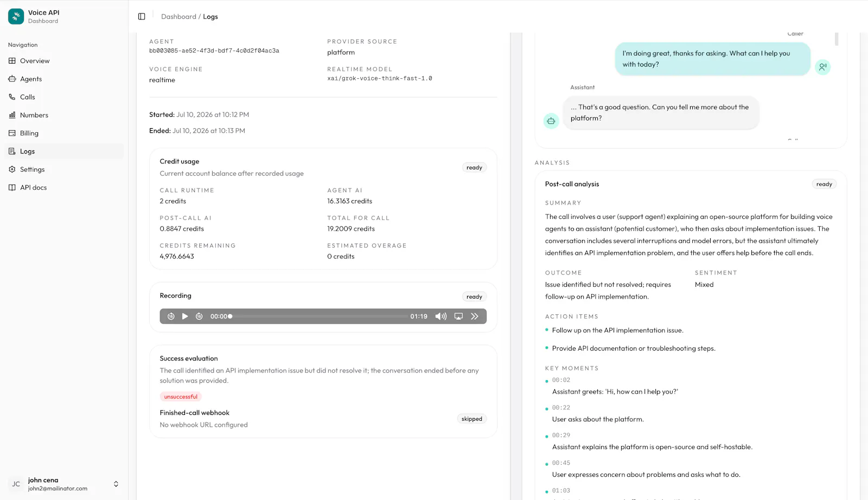Click 'Provide API documentation or troubleshooting steps'
Viewport: 868px width, 500px height.
click(x=634, y=349)
